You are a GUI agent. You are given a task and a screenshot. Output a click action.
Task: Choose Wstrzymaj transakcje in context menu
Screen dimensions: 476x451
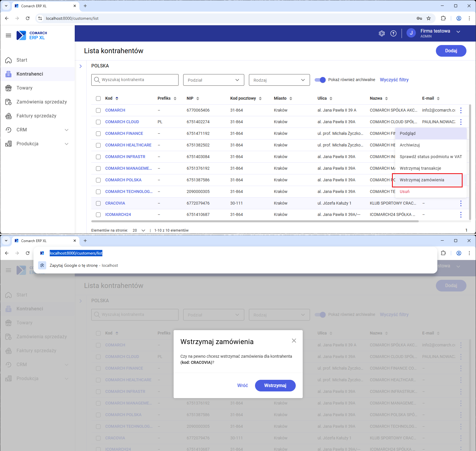420,168
